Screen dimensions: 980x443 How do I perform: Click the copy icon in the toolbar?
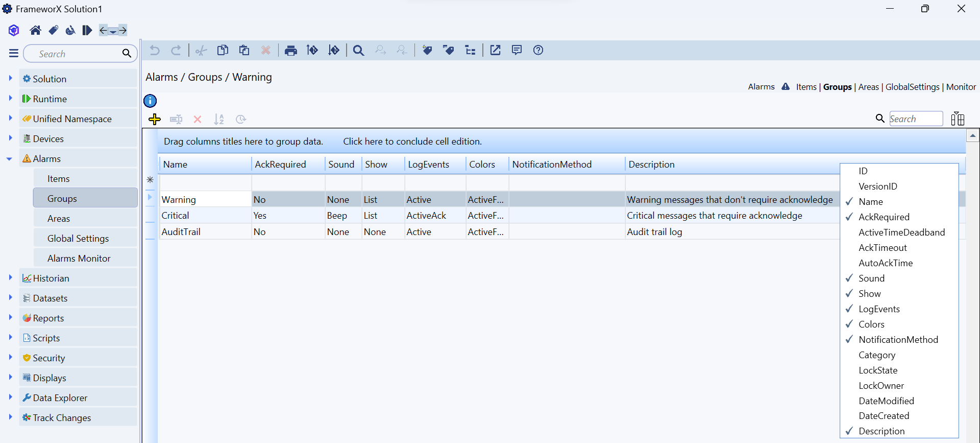point(223,51)
